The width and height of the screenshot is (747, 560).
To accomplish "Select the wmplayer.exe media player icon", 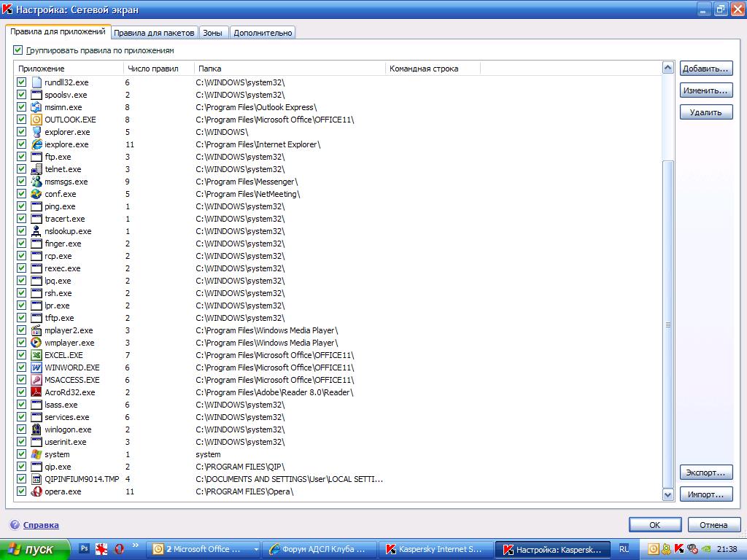I will [36, 343].
